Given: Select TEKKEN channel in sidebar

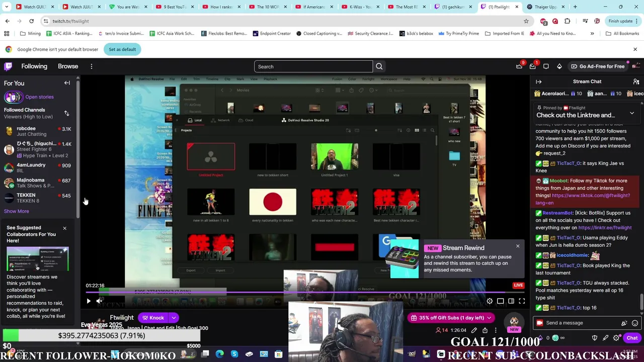Looking at the screenshot, I should pos(38,198).
